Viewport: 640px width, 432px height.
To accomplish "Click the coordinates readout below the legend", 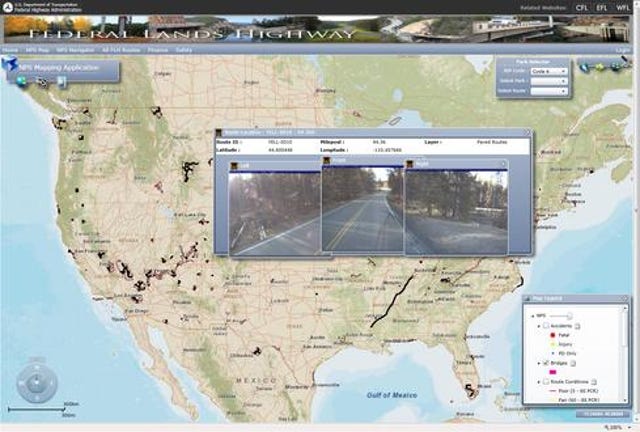I will 602,414.
